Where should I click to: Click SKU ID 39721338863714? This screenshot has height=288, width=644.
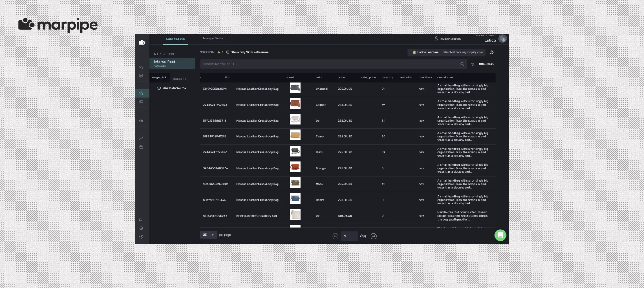pos(214,121)
